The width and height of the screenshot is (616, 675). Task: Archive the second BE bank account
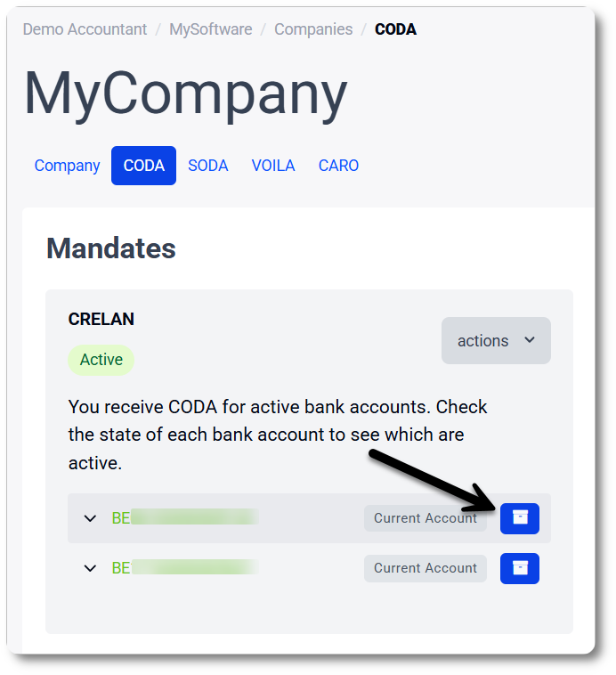519,568
